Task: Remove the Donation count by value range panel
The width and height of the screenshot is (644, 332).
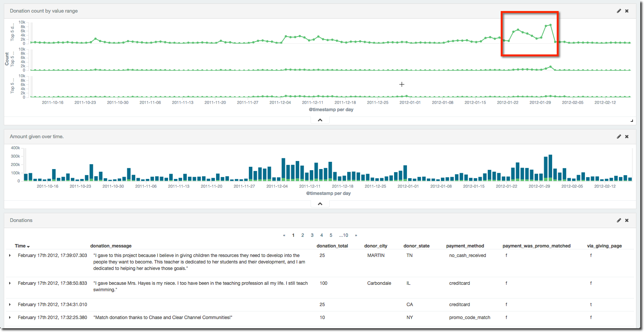Action: [627, 11]
